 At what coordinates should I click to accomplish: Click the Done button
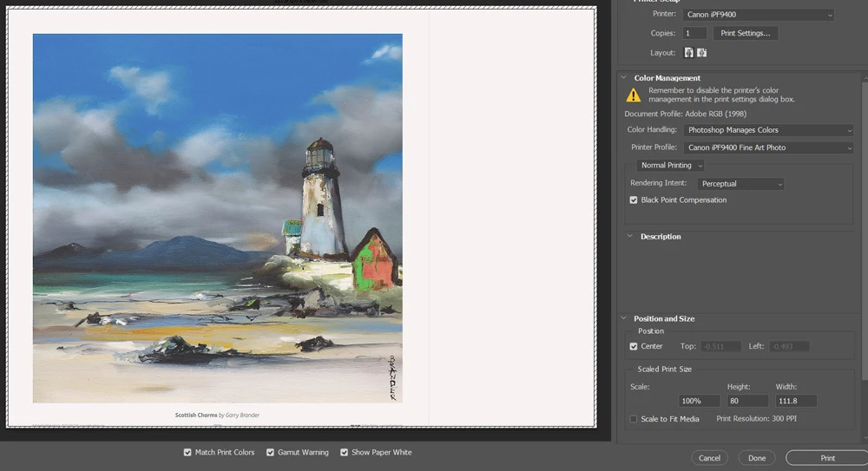pos(757,458)
